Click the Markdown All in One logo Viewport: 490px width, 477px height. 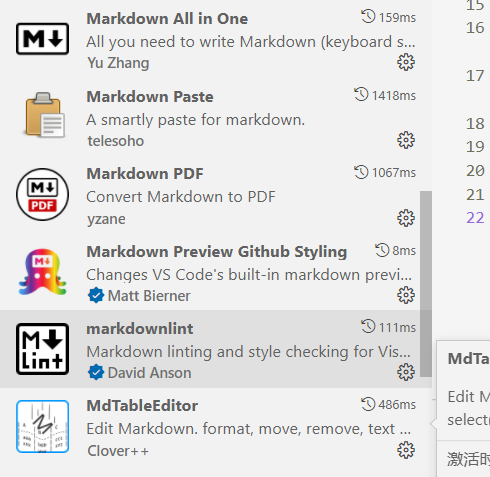[x=42, y=39]
